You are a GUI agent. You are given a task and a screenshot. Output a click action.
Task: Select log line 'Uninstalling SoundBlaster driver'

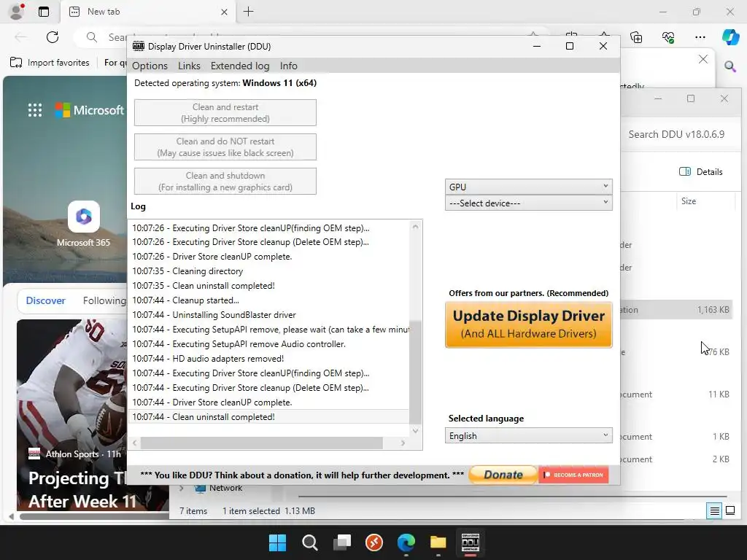[x=268, y=315]
